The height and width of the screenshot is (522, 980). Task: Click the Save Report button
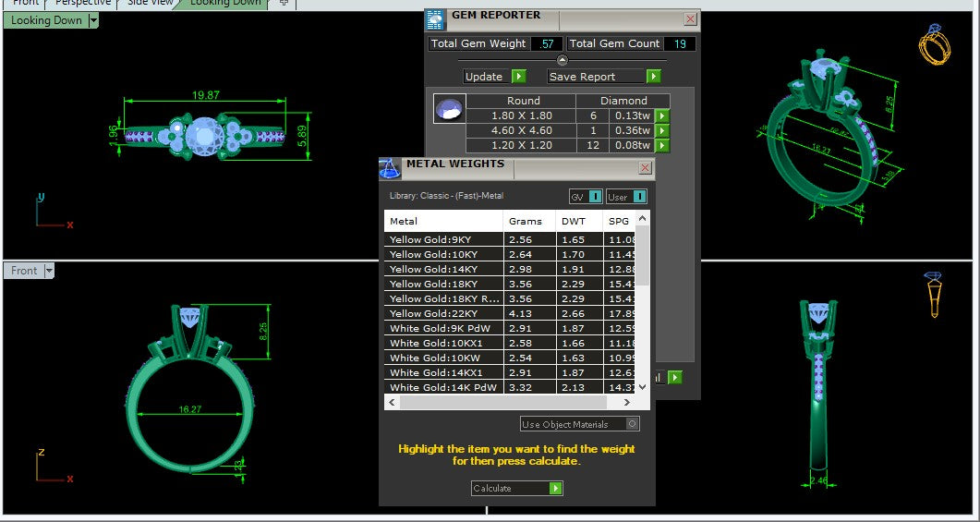click(604, 77)
